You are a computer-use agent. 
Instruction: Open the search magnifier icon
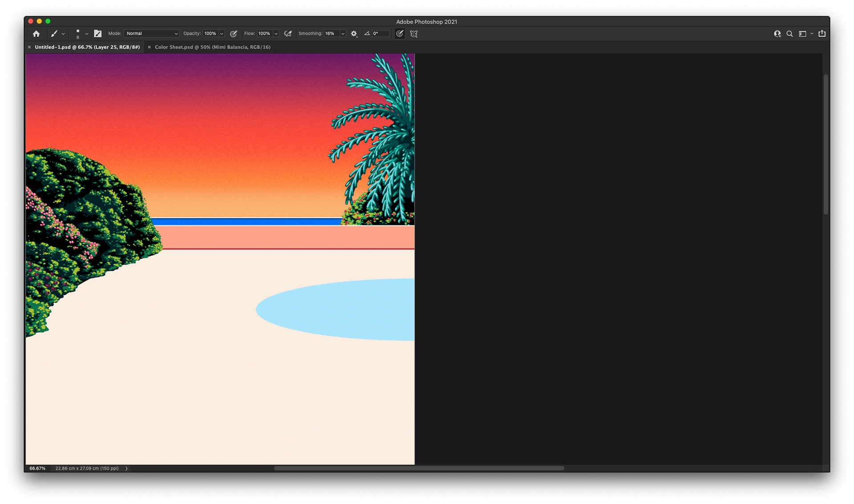(x=790, y=34)
